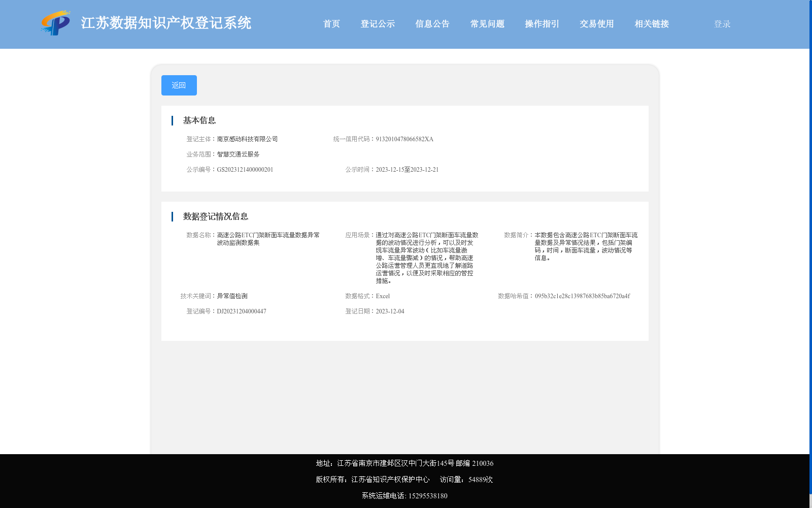Select publicity period 2023-12-15至2023-12-21
Viewport: 812px width, 508px height.
click(408, 170)
